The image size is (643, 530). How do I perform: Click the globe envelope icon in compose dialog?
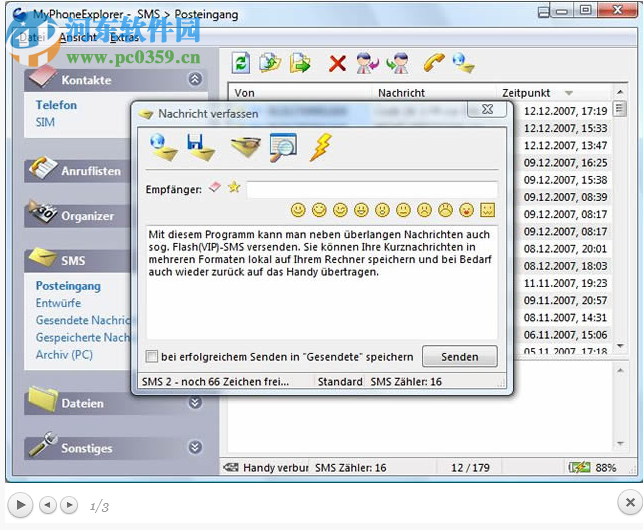[163, 147]
